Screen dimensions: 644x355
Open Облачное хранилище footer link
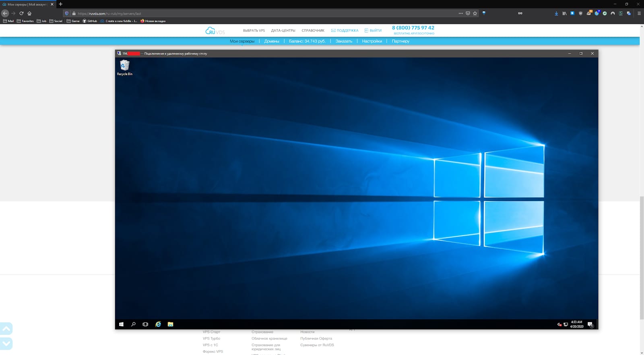[269, 338]
